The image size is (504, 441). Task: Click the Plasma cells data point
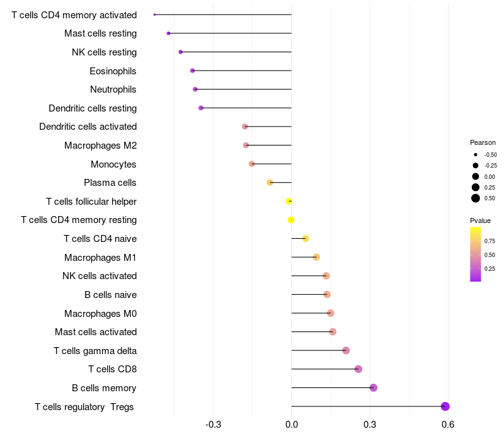tap(270, 183)
